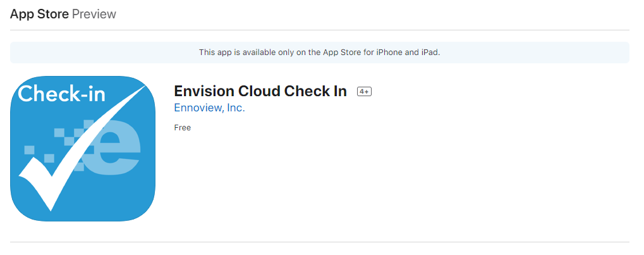The width and height of the screenshot is (644, 255).
Task: Click the pixelated squares inside the app icon
Action: coord(58,145)
